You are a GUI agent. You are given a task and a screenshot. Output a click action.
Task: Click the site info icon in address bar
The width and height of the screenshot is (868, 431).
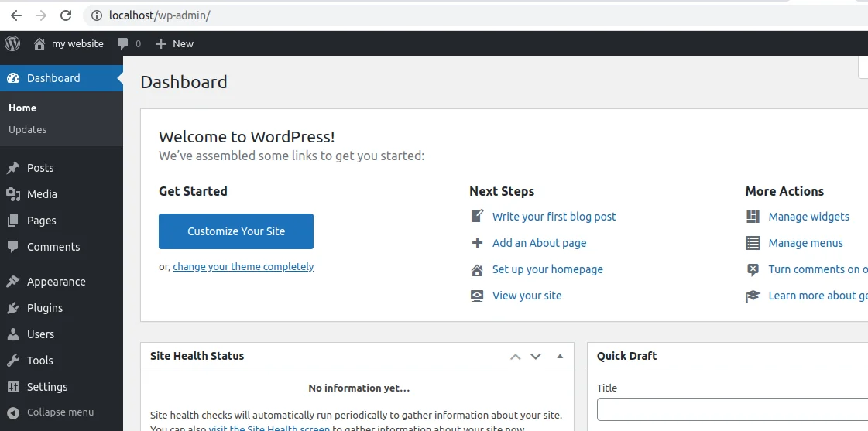click(96, 15)
